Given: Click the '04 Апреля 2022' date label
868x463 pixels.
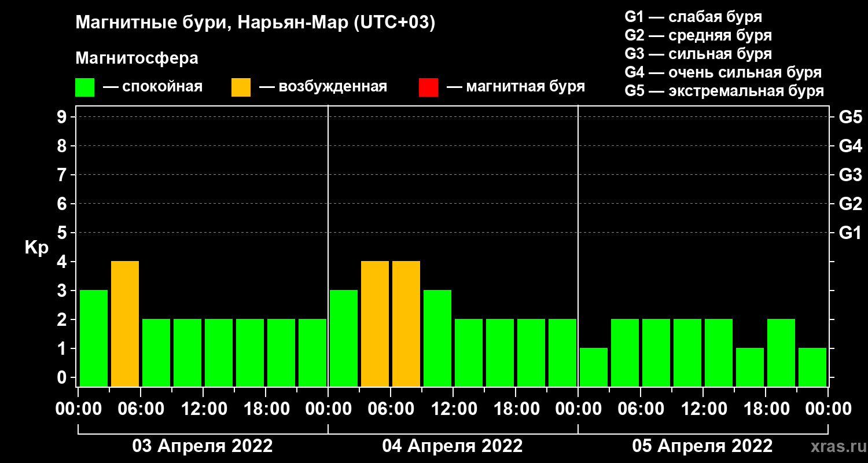Looking at the screenshot, I should click(453, 446).
